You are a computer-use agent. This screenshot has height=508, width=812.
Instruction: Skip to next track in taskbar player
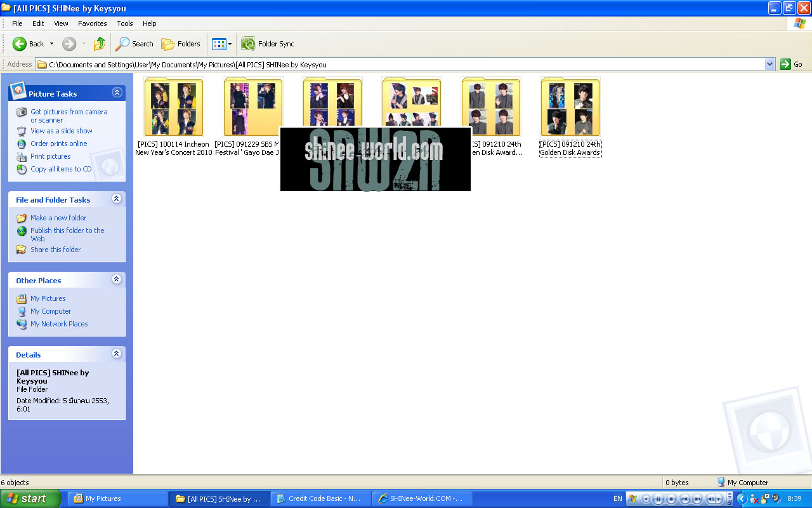(697, 498)
